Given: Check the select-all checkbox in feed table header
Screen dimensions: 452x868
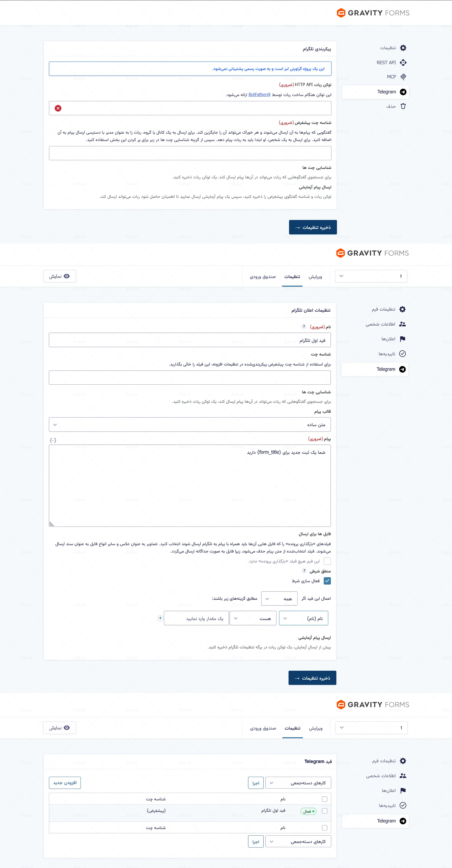Looking at the screenshot, I should click(x=325, y=799).
